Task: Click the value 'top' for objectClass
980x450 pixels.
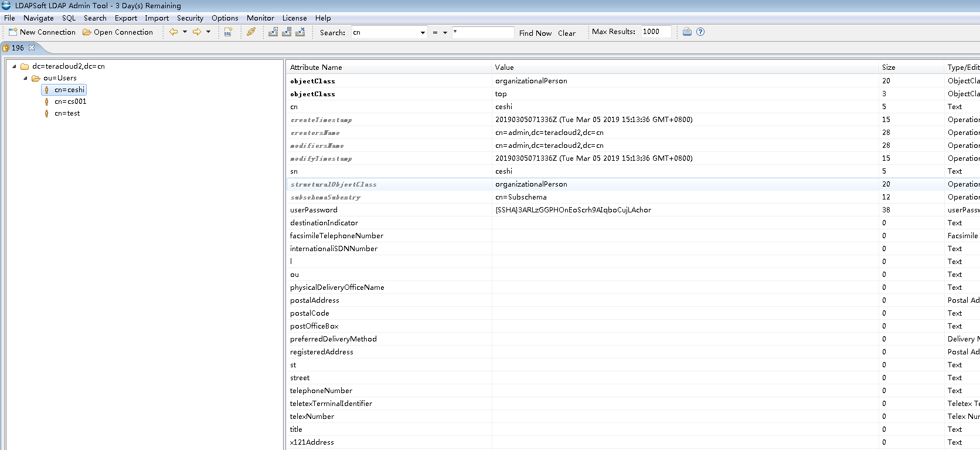Action: click(501, 94)
